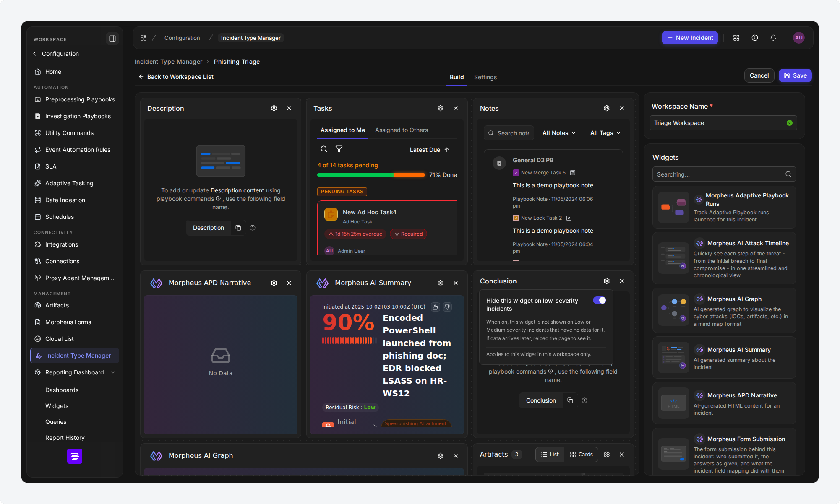Select Morpheus AI Attack Timeline widget card

point(724,258)
